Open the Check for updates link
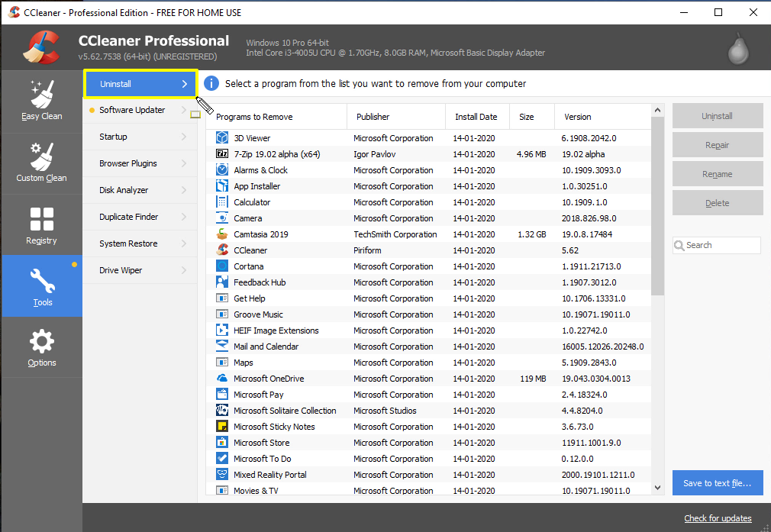 tap(718, 518)
